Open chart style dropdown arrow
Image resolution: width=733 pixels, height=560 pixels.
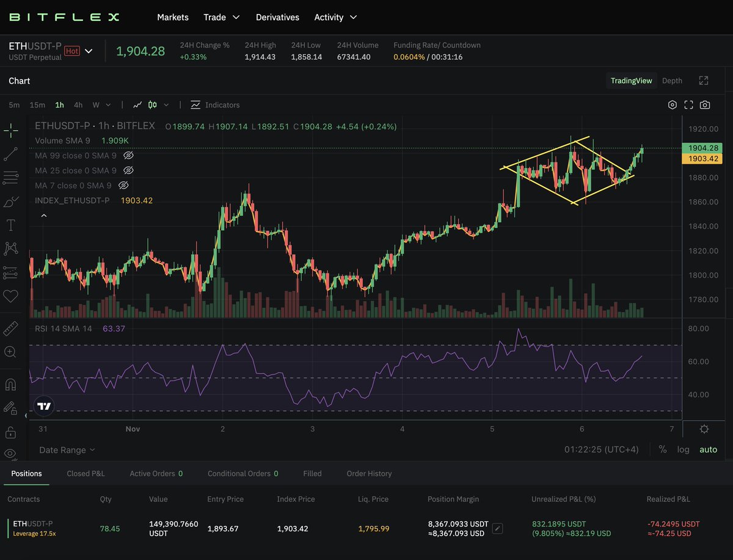pos(166,105)
